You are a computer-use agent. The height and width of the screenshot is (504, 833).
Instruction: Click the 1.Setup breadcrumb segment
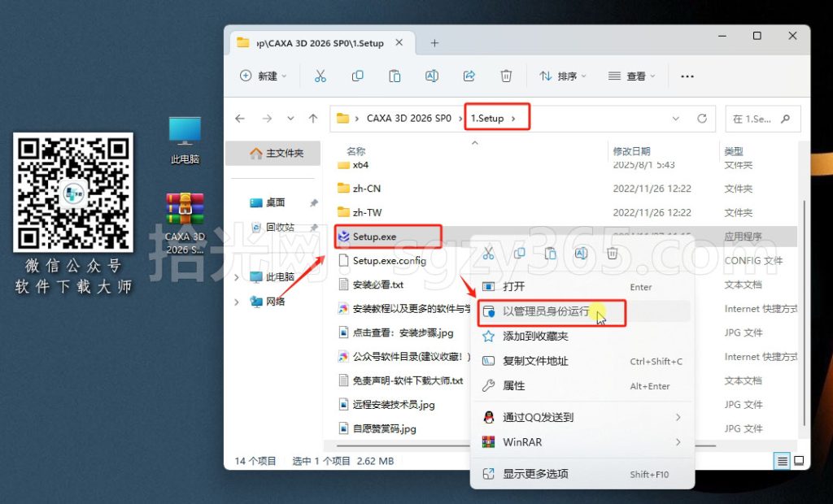click(x=487, y=119)
